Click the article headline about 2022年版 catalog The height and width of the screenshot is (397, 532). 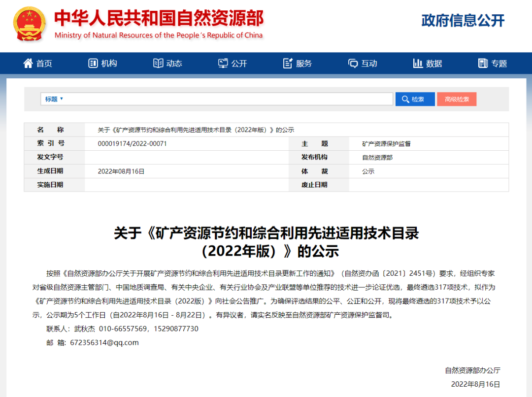tap(266, 242)
